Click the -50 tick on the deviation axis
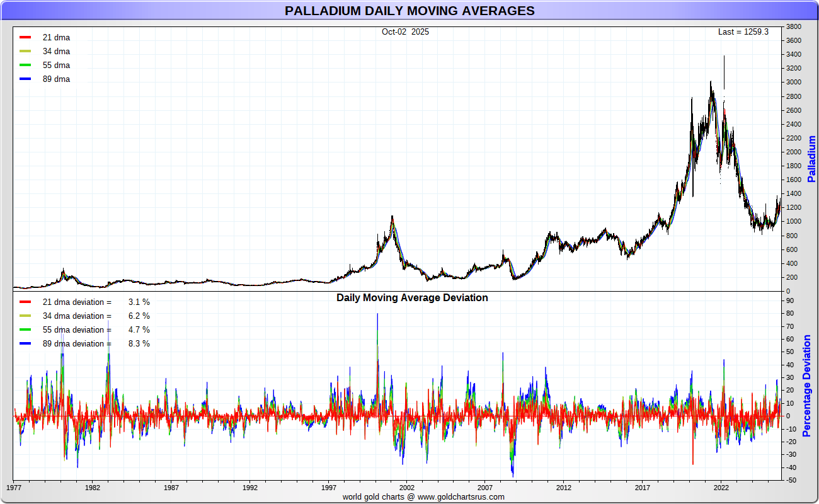Image resolution: width=819 pixels, height=504 pixels. coord(791,480)
